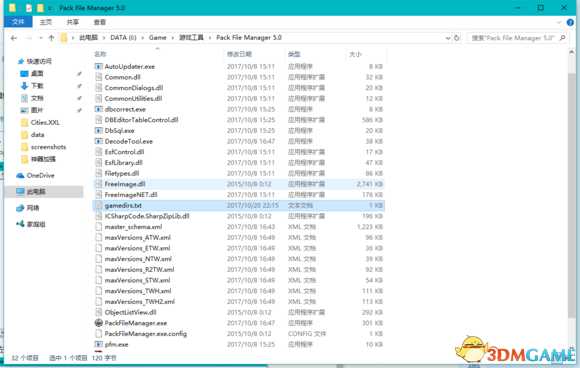Expand the ribbon with the chevron
580x368 pixels.
(559, 22)
